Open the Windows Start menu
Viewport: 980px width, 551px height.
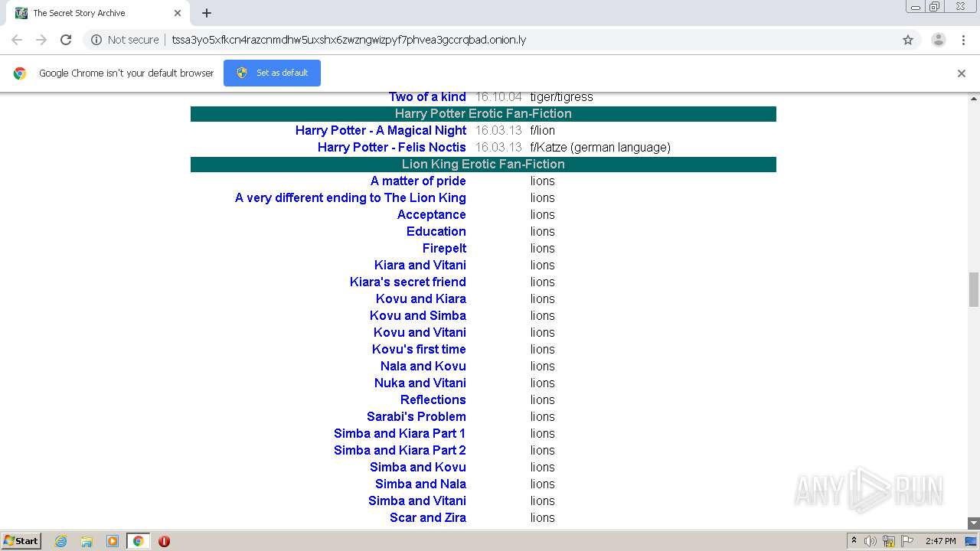point(21,541)
